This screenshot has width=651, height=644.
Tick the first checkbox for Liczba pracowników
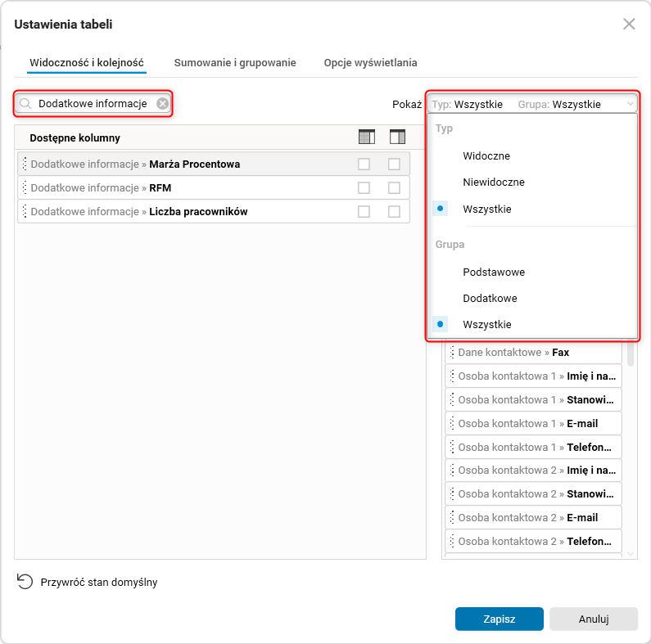coord(364,212)
